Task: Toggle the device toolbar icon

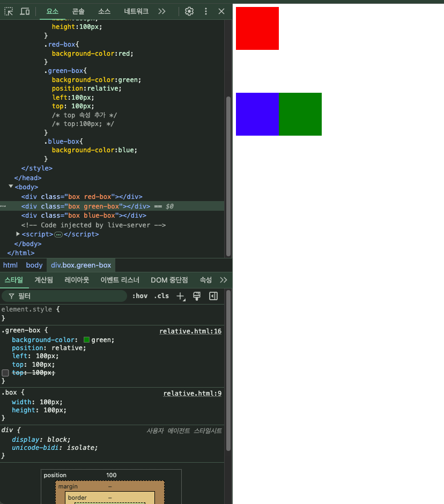Action: (x=25, y=12)
